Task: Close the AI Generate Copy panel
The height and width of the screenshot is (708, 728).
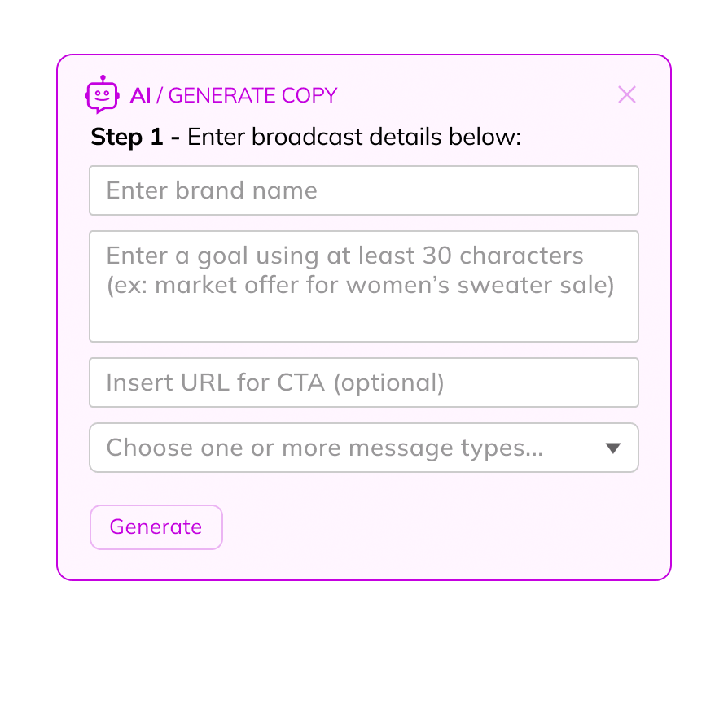Action: [626, 94]
